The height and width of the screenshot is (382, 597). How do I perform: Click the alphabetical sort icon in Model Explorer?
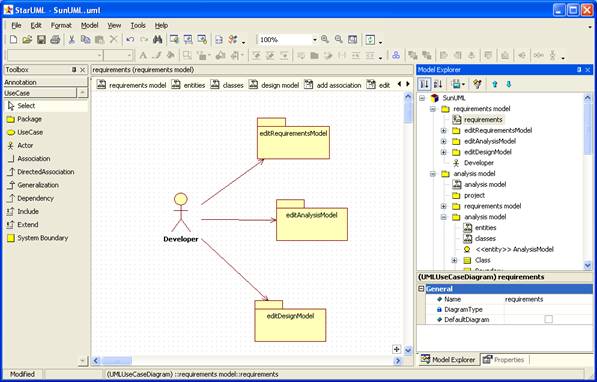(x=438, y=84)
